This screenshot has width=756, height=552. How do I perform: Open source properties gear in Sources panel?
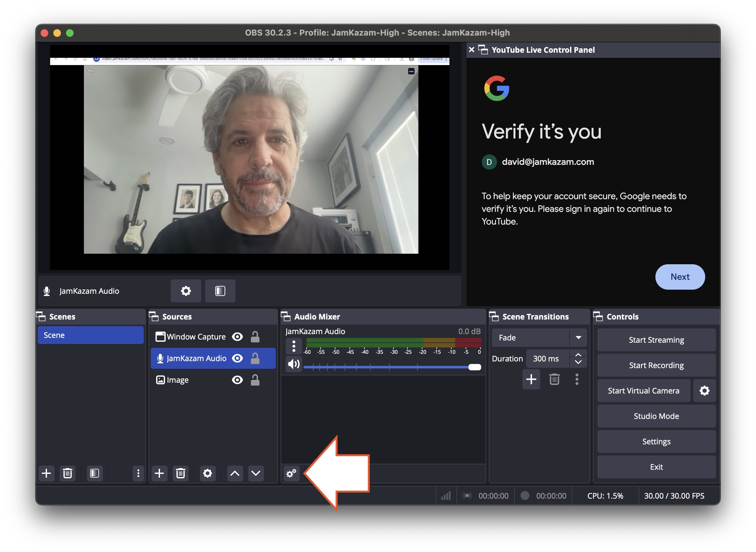tap(207, 473)
